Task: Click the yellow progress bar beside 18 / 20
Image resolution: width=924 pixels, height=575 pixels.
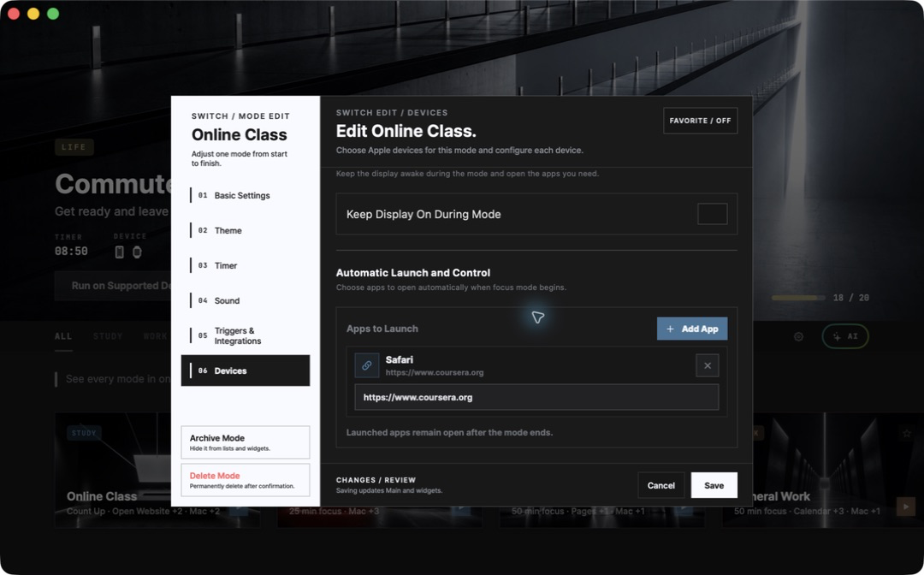Action: 798,298
